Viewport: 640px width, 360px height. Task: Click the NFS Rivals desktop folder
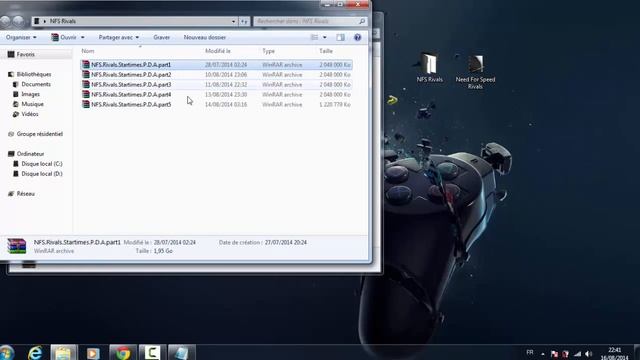click(429, 67)
